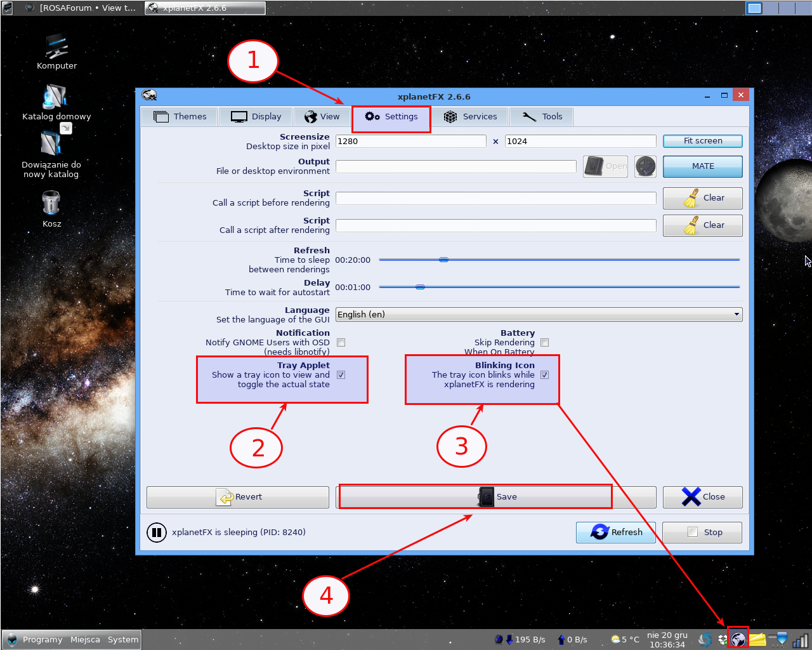Click the Fit screen button
Screen dimensions: 812x650
click(x=703, y=141)
